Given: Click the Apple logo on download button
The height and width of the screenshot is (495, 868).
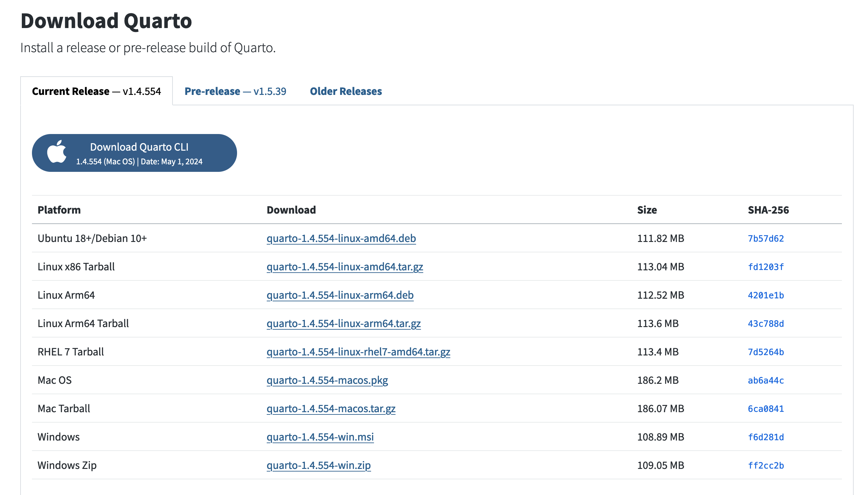Looking at the screenshot, I should click(56, 152).
